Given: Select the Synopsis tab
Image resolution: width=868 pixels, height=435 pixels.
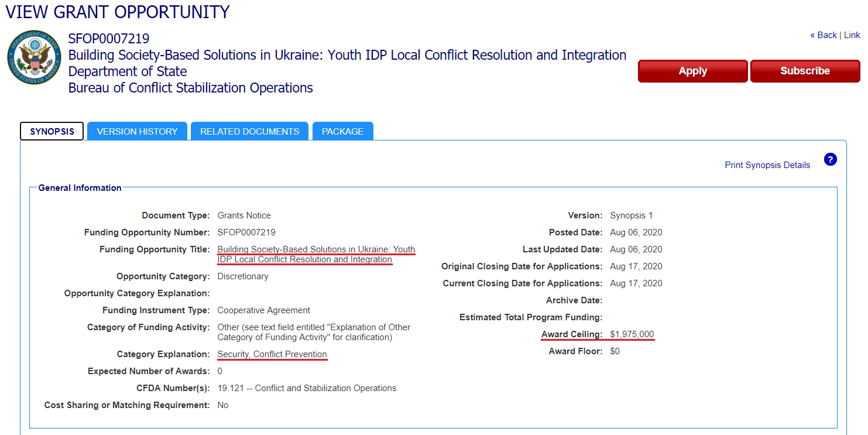Looking at the screenshot, I should 52,131.
